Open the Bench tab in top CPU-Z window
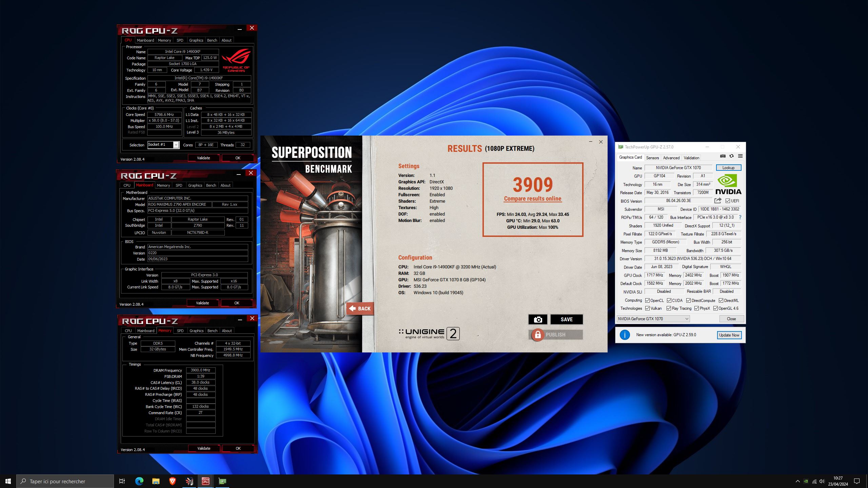Screen dimensions: 868x488 point(212,40)
